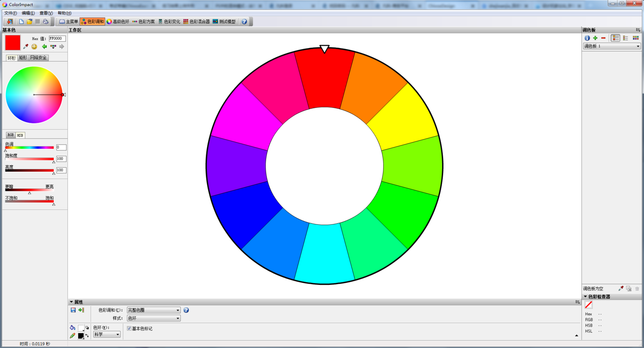Click the smiley face icon under Hex value
This screenshot has width=644, height=348.
point(34,46)
